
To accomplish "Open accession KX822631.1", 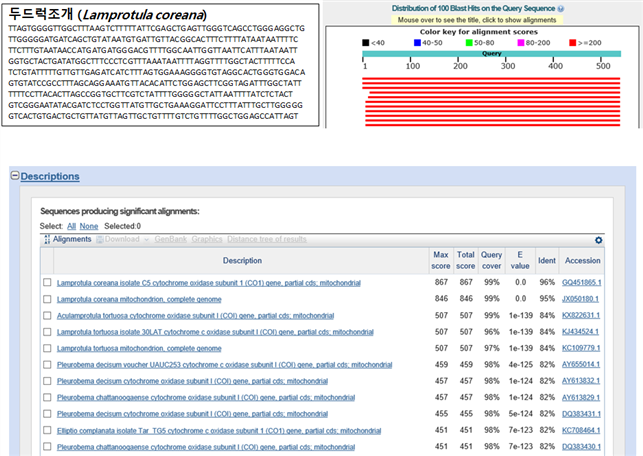I will pyautogui.click(x=581, y=315).
